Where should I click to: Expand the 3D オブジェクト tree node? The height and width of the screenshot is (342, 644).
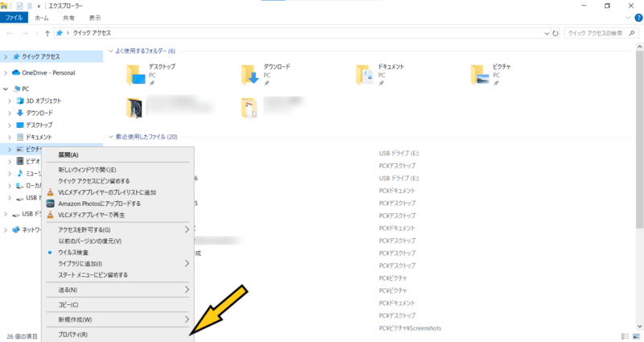[x=10, y=101]
